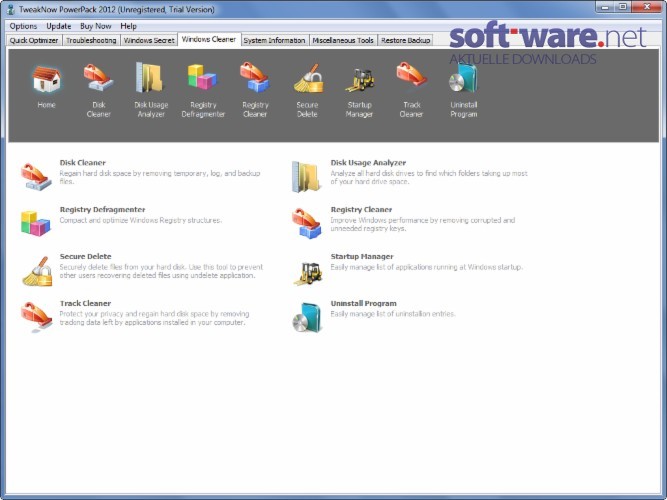Viewport: 667px width, 500px height.
Task: Click the Uninstall Program disc icon in list
Action: pyautogui.click(x=306, y=317)
